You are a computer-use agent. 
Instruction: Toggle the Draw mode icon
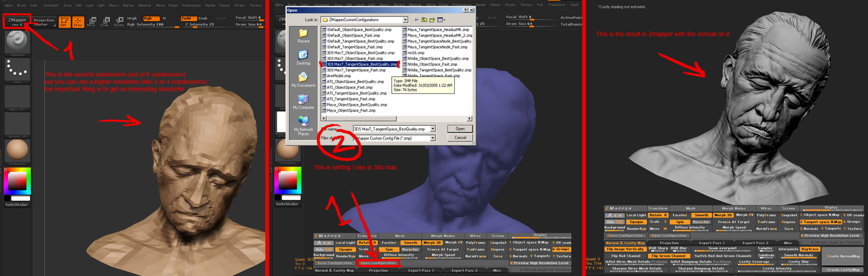pyautogui.click(x=78, y=22)
